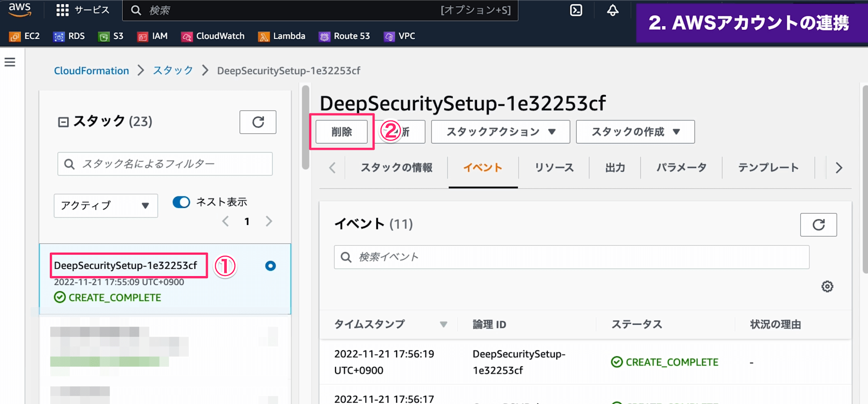Refresh the events list
Image resolution: width=868 pixels, height=404 pixels.
click(819, 225)
